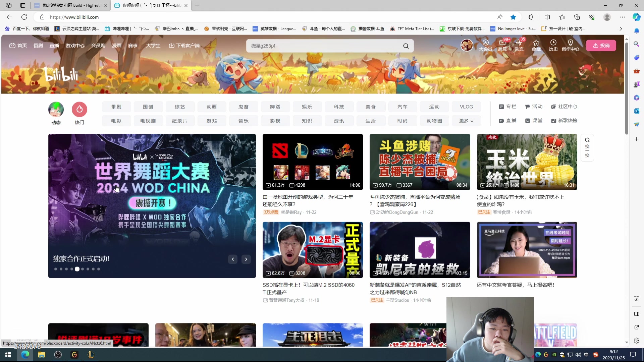
Task: Click the pink 投稿 upload button
Action: (x=601, y=45)
